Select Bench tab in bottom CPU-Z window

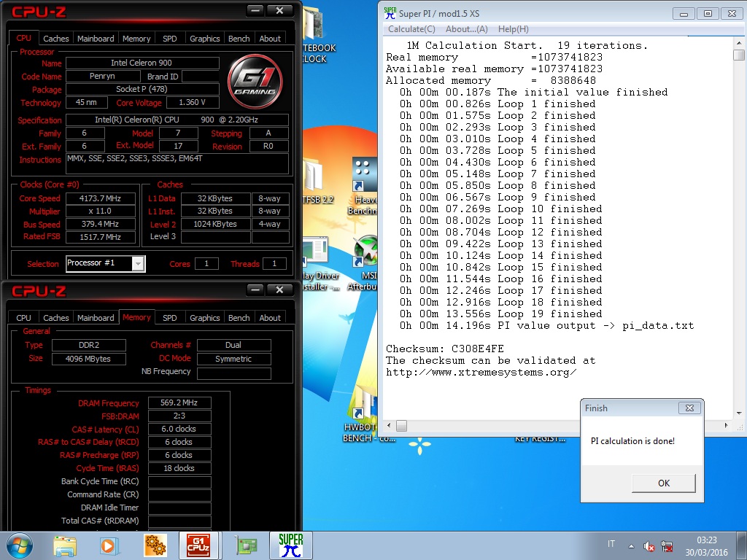(x=239, y=318)
